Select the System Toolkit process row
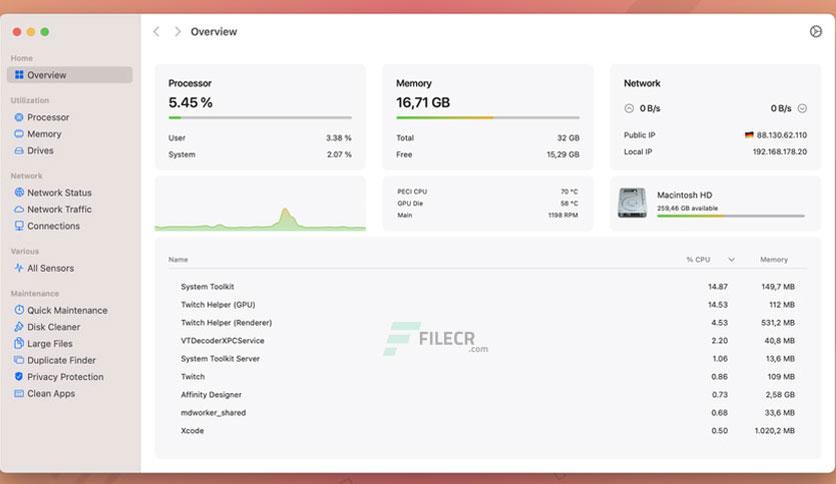836x484 pixels. click(x=487, y=287)
